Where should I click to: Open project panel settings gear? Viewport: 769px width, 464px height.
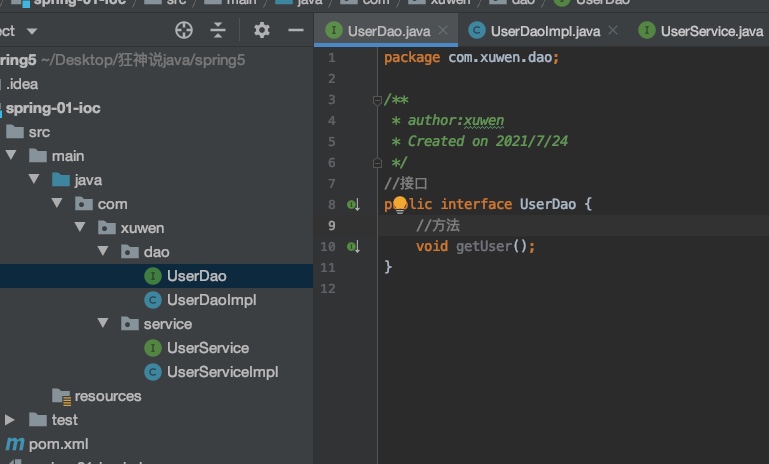(262, 31)
